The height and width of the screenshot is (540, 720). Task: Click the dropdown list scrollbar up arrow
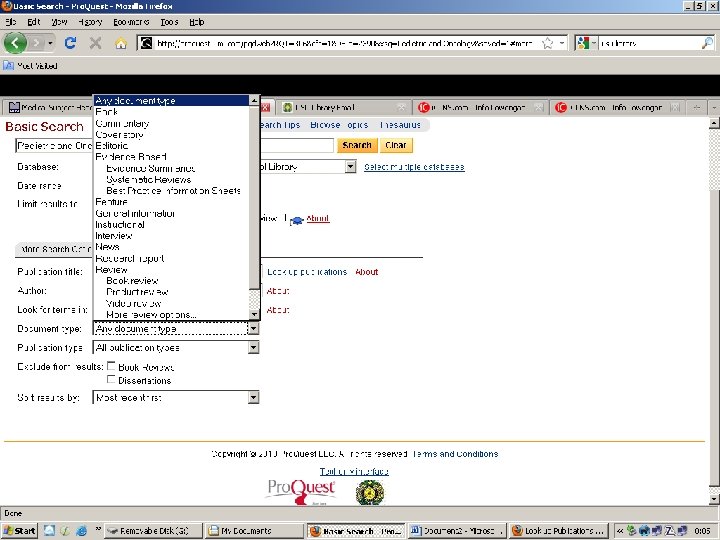pos(254,100)
